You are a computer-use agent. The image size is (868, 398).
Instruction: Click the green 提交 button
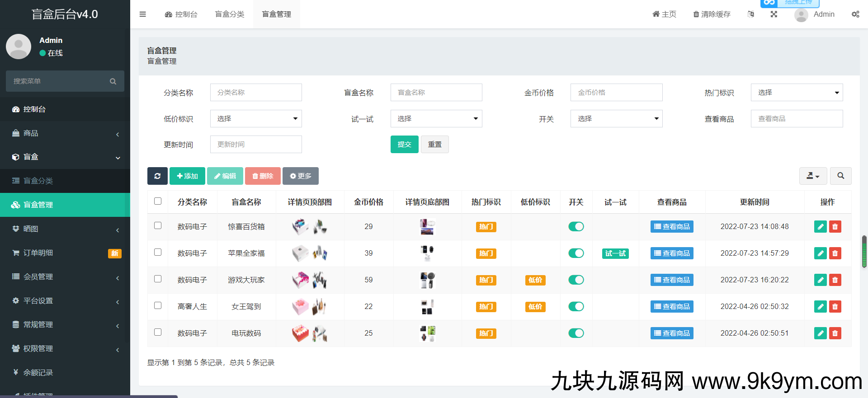404,145
